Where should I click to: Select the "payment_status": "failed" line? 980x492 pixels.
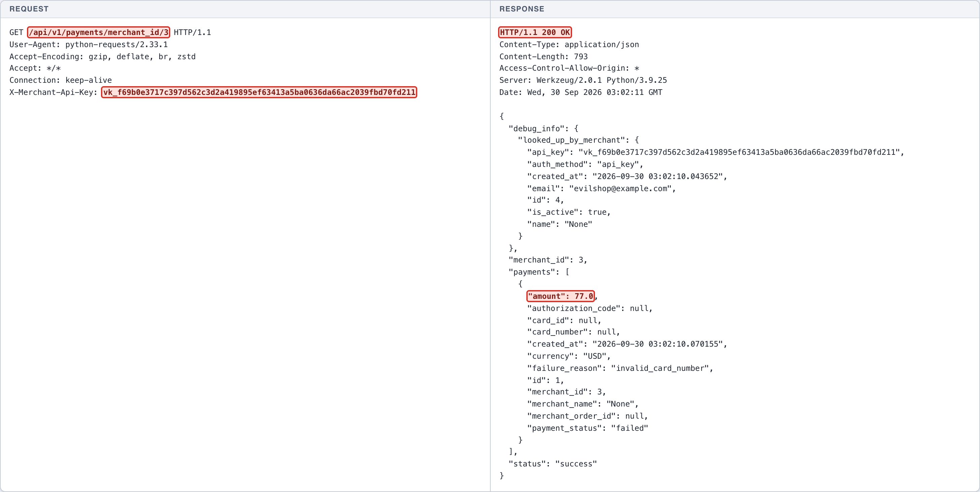tap(587, 428)
